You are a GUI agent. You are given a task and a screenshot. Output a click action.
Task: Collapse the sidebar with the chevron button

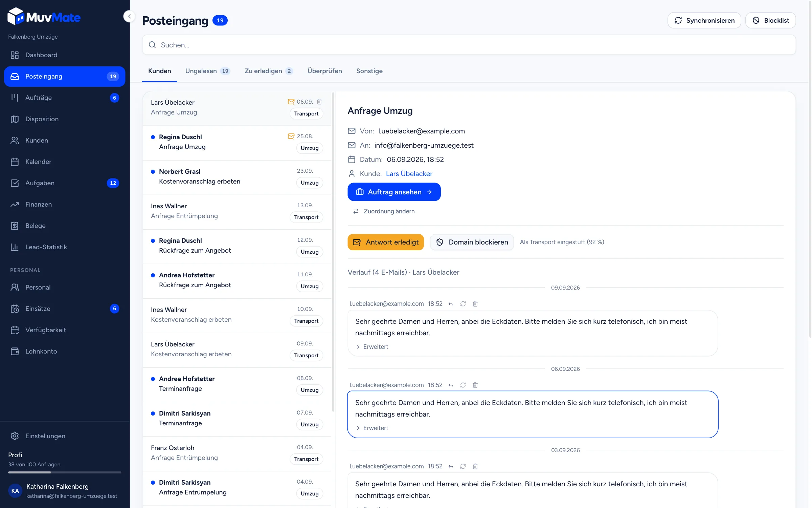(129, 16)
